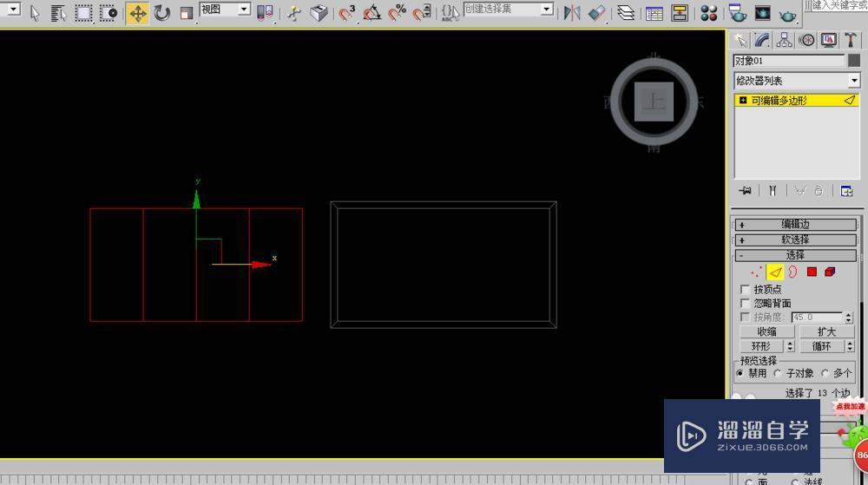The image size is (868, 485).
Task: Select the Select Object arrow tool
Action: [x=35, y=13]
